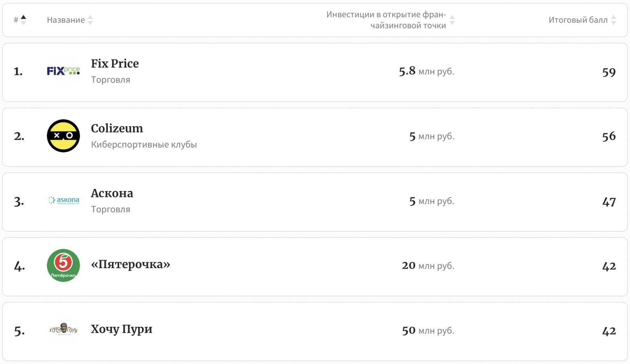Click the Название column header
This screenshot has height=364, width=630.
[66, 20]
